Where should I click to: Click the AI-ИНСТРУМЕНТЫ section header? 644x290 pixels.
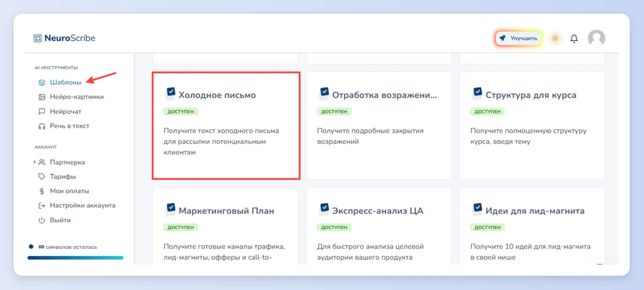[x=56, y=68]
